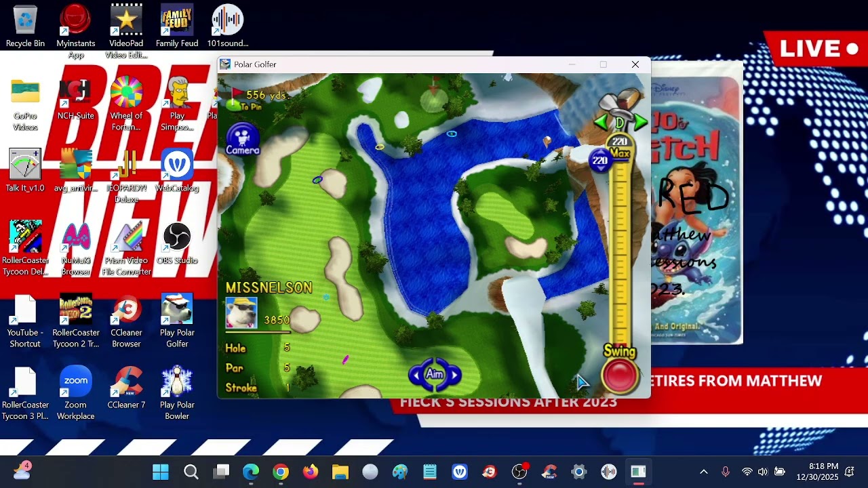Open Settings gear on taskbar

point(578,472)
